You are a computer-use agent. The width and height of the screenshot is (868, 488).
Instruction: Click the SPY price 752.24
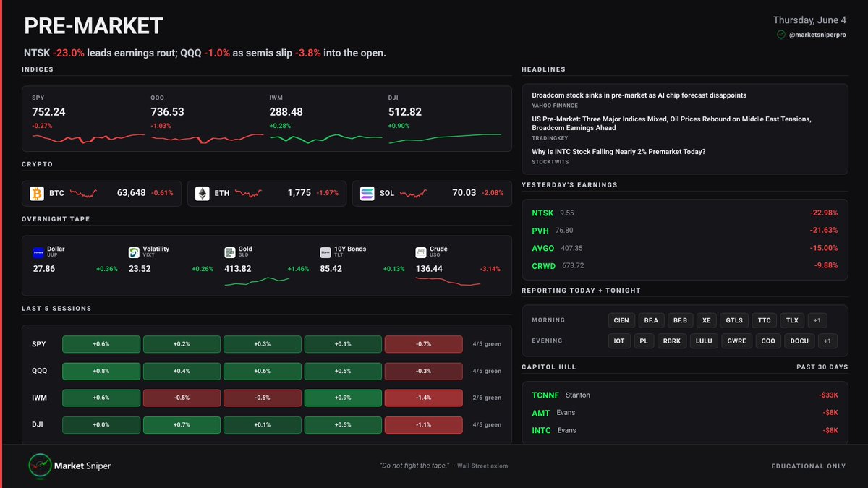tap(48, 112)
